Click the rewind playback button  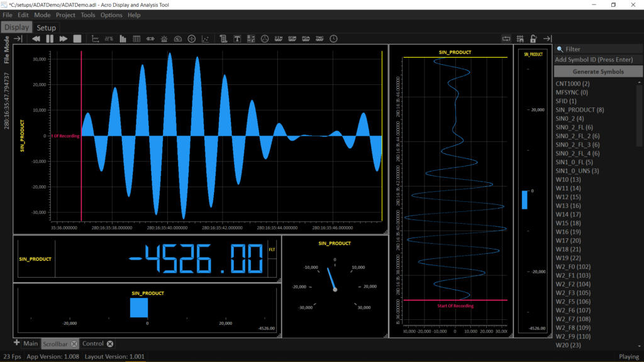(x=36, y=39)
